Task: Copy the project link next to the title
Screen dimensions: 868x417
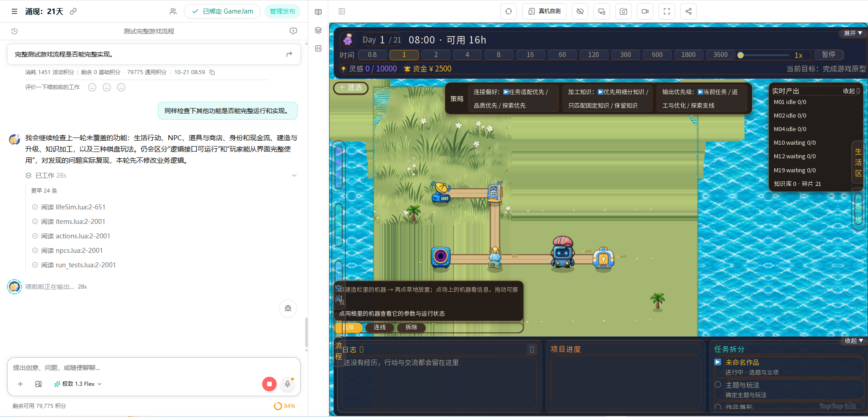Action: [73, 11]
